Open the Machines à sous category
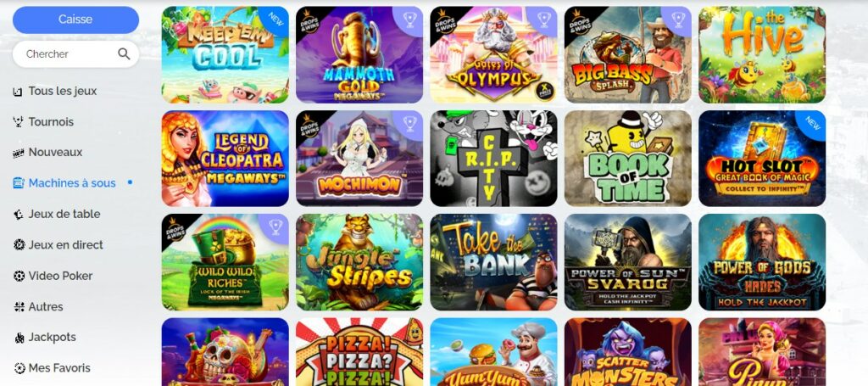Image resolution: width=868 pixels, height=386 pixels. 72,182
